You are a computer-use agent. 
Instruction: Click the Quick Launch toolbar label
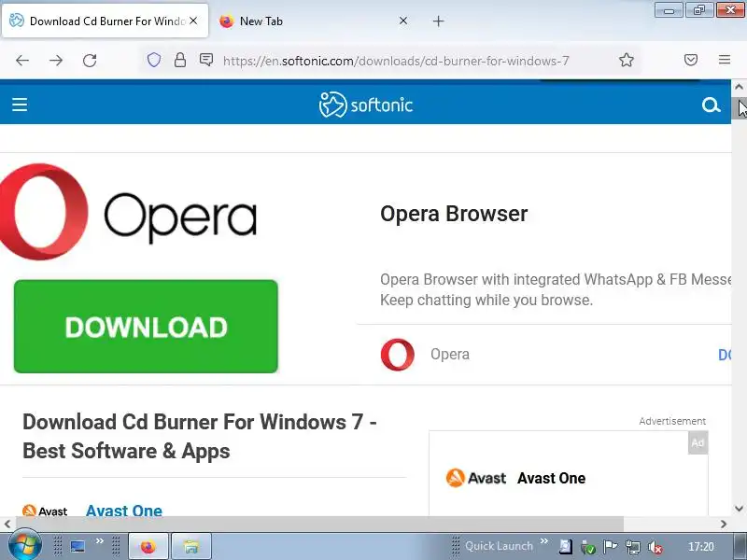pyautogui.click(x=499, y=546)
